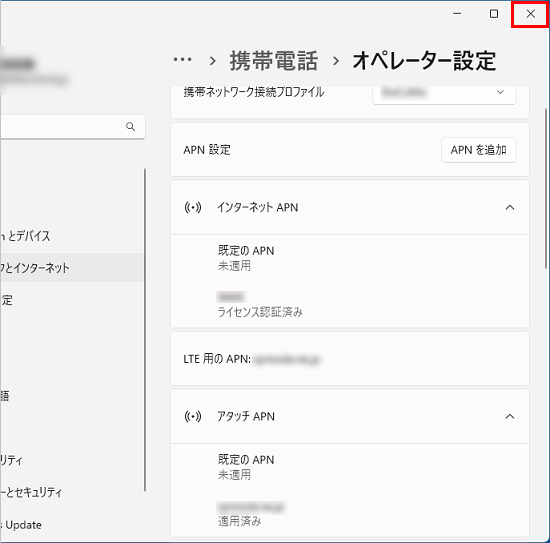The image size is (550, 543).
Task: Minimize the Settings window
Action: click(457, 14)
